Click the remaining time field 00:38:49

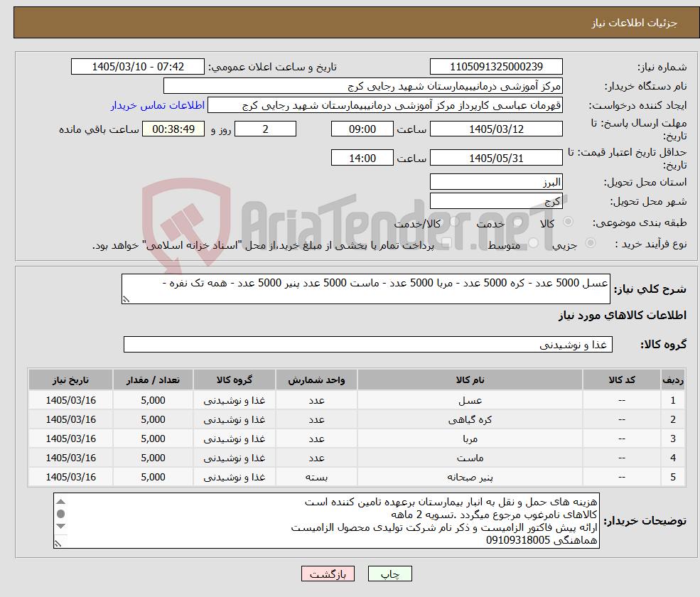click(173, 129)
